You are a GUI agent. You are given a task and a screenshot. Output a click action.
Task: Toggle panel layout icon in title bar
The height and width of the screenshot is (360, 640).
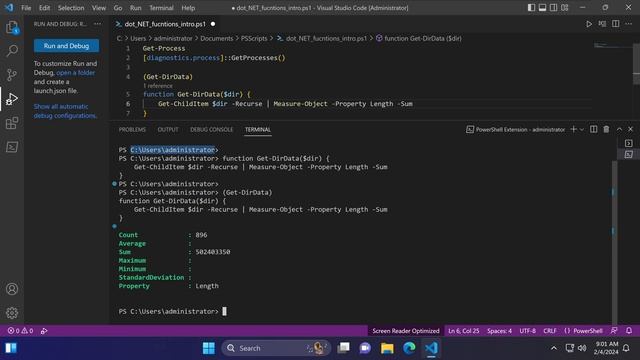coord(542,8)
